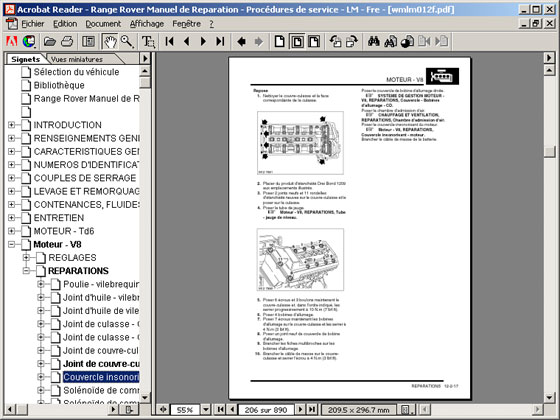
Task: Select the Sélection du véhicule bookmark
Action: pos(76,72)
